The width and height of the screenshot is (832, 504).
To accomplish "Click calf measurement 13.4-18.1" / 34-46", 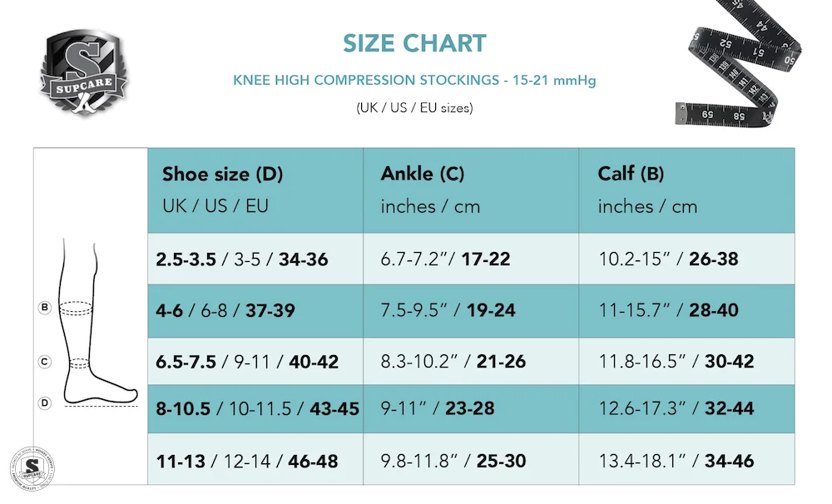I will (676, 460).
